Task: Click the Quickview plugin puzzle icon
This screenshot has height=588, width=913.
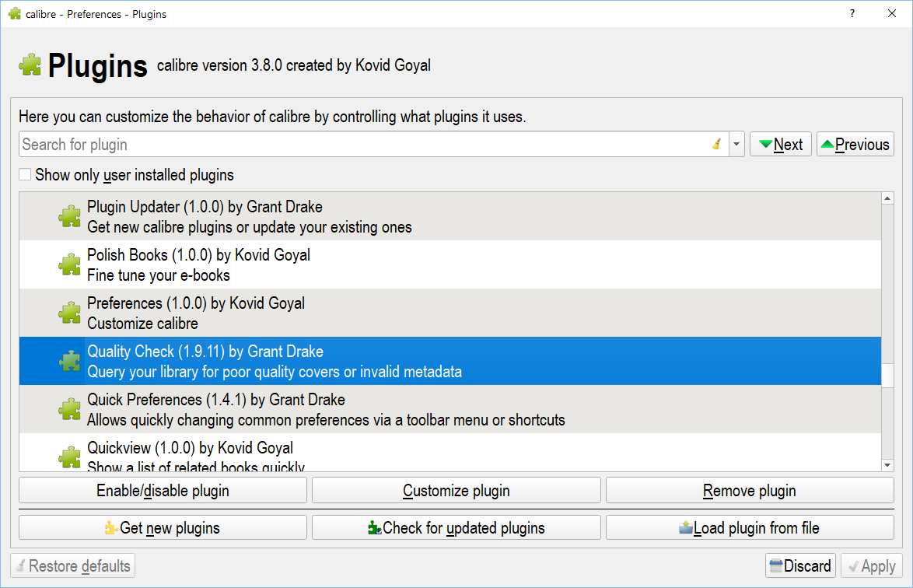Action: tap(70, 457)
